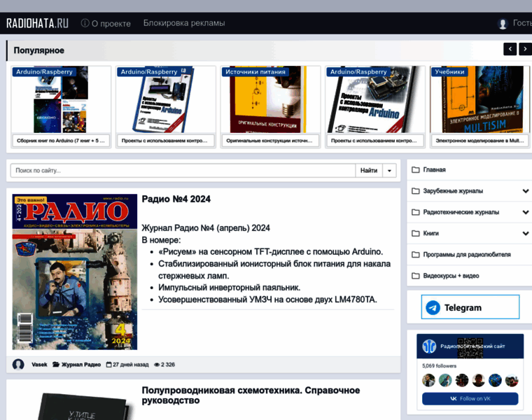Open the Электронное моделирование в Mult... title link

[479, 141]
